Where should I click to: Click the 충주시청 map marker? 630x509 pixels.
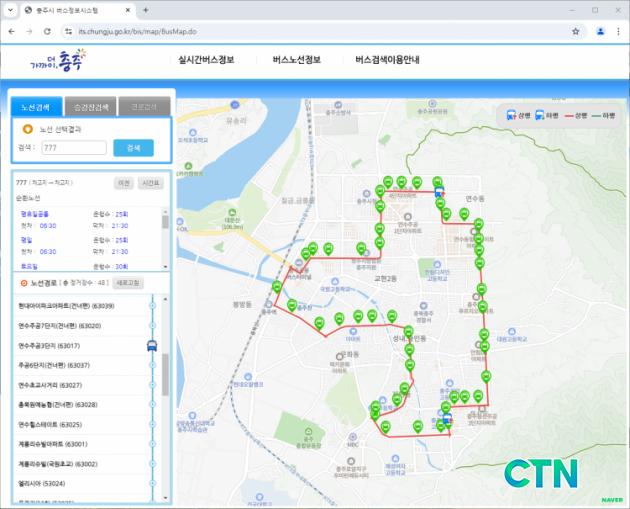[x=366, y=194]
